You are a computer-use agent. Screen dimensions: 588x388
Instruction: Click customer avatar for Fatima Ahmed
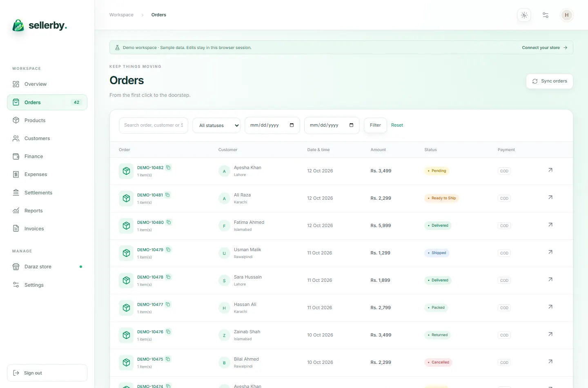(224, 226)
